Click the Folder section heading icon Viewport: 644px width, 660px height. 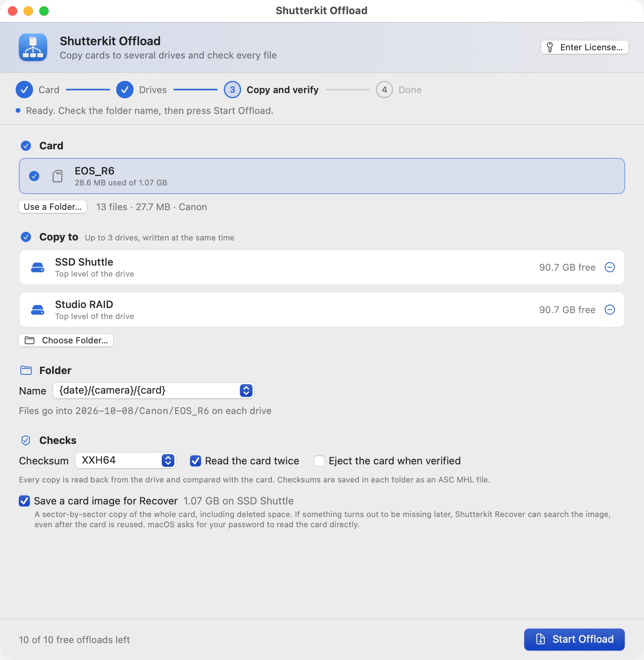click(x=26, y=370)
